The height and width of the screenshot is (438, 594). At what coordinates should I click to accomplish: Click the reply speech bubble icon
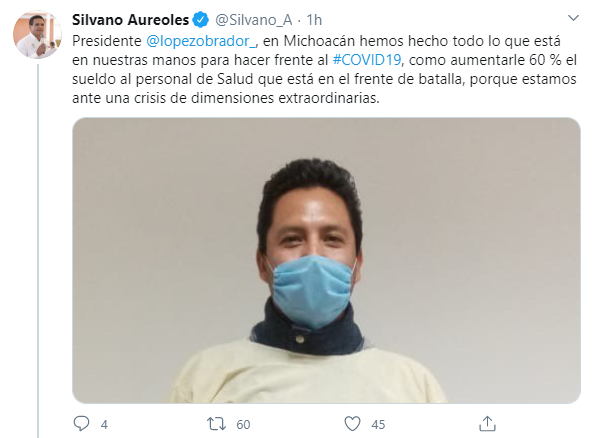(81, 424)
